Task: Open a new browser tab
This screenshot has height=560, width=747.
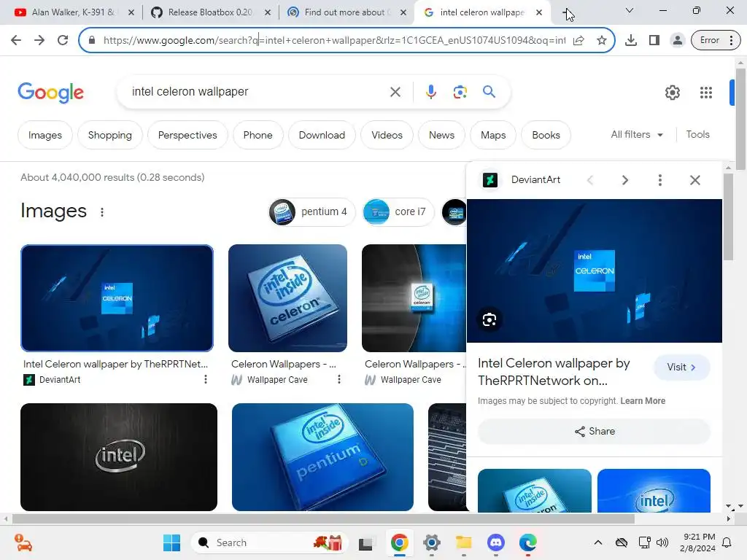Action: 566,13
